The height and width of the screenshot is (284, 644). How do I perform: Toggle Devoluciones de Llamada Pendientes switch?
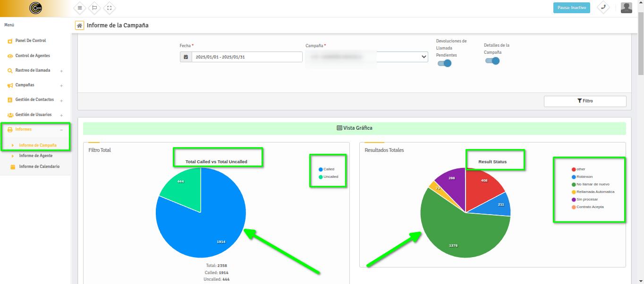(444, 63)
